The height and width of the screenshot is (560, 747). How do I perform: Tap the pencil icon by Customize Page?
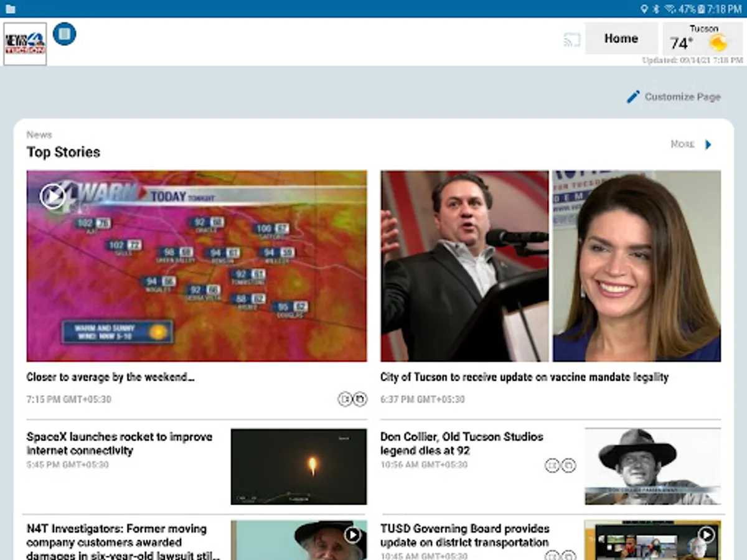(x=633, y=96)
